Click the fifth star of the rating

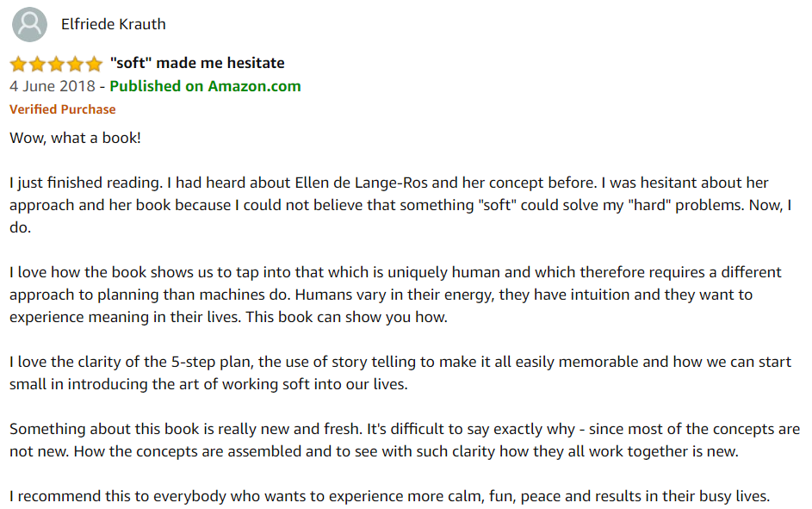pos(94,64)
